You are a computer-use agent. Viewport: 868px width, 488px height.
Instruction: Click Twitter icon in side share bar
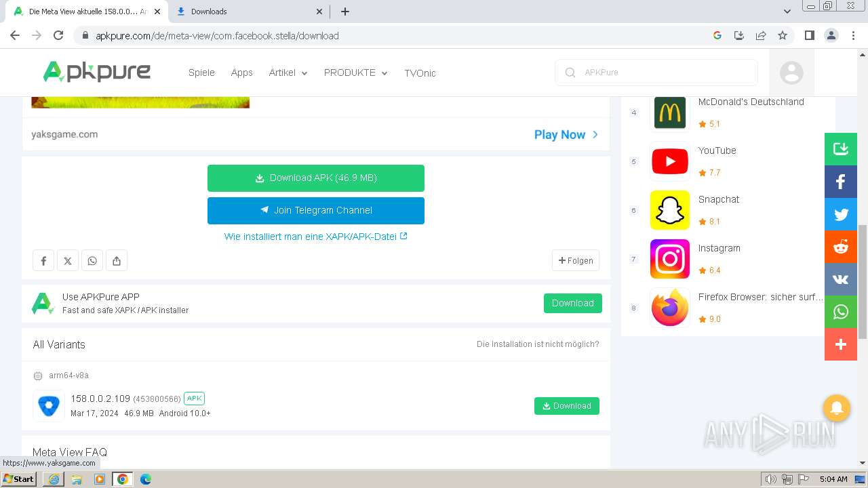point(841,214)
